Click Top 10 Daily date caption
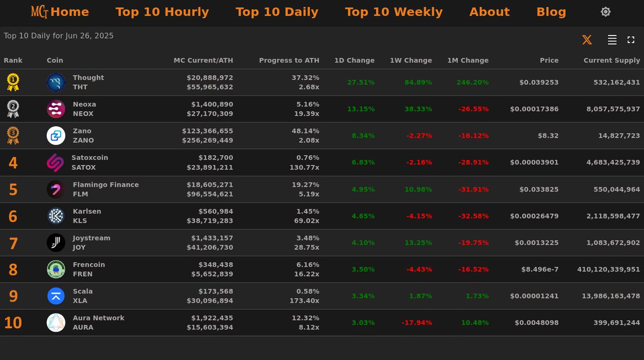Image resolution: width=644 pixels, height=360 pixels. coord(58,36)
